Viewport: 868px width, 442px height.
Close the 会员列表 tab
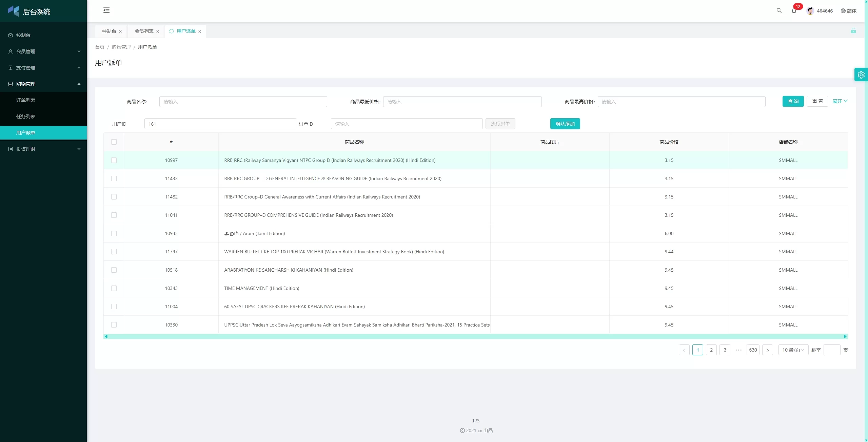(158, 31)
